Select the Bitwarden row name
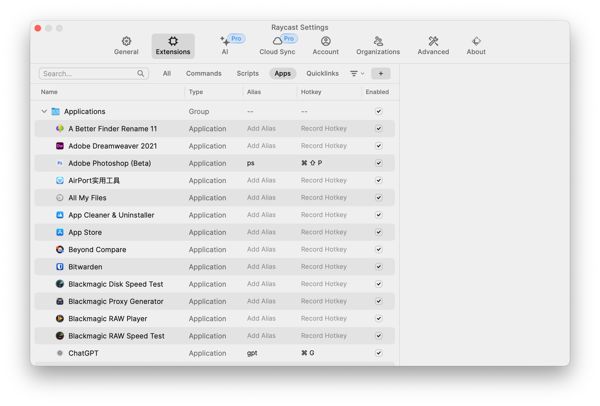 [85, 267]
